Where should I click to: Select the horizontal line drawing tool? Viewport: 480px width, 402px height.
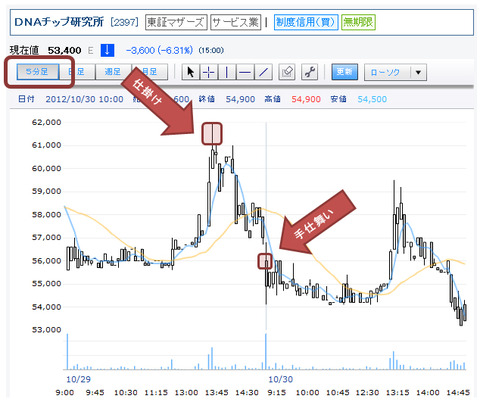pyautogui.click(x=245, y=72)
